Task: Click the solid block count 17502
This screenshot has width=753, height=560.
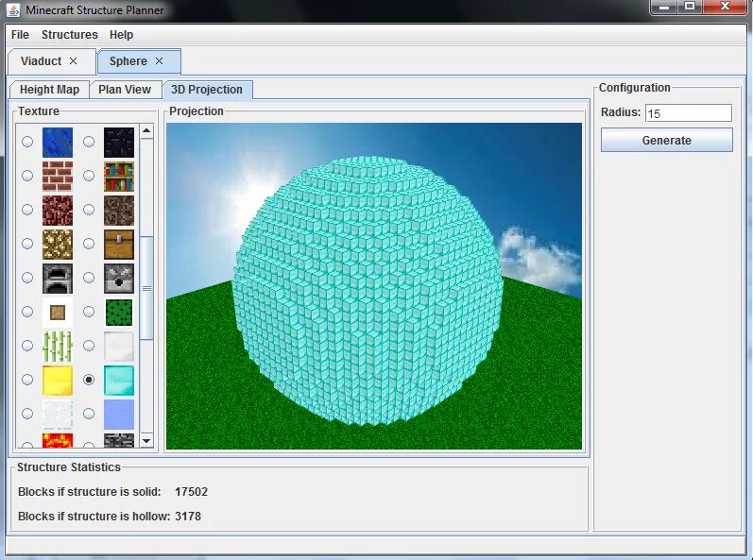Action: (191, 492)
